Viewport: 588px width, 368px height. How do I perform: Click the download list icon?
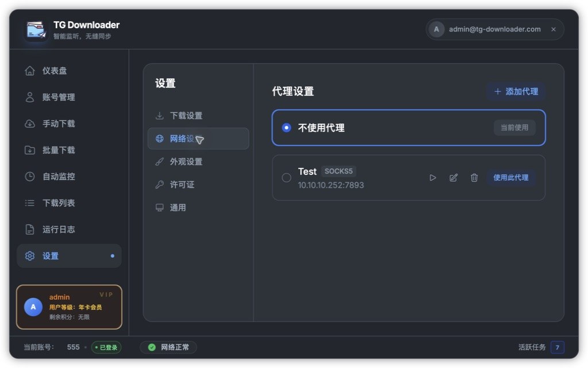coord(30,203)
